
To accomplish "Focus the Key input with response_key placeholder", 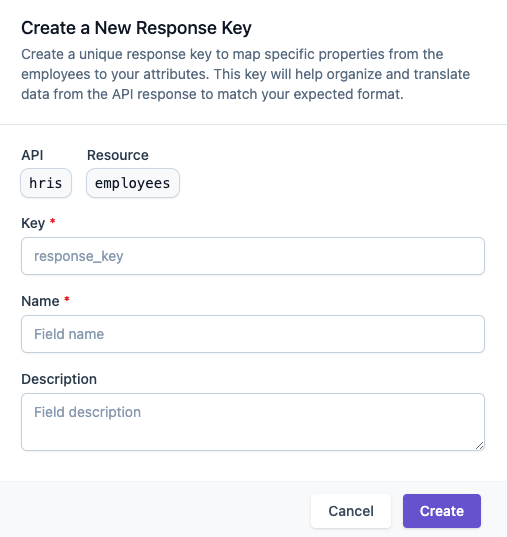I will (253, 256).
